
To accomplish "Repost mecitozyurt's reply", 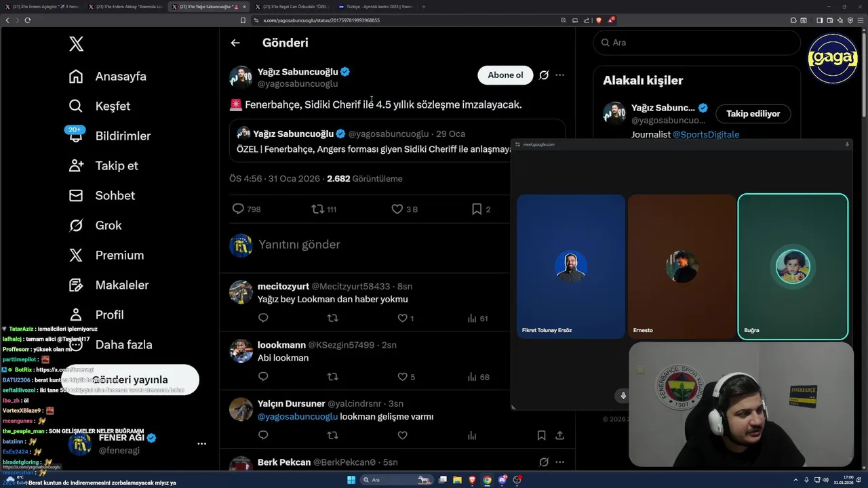I will pyautogui.click(x=332, y=318).
